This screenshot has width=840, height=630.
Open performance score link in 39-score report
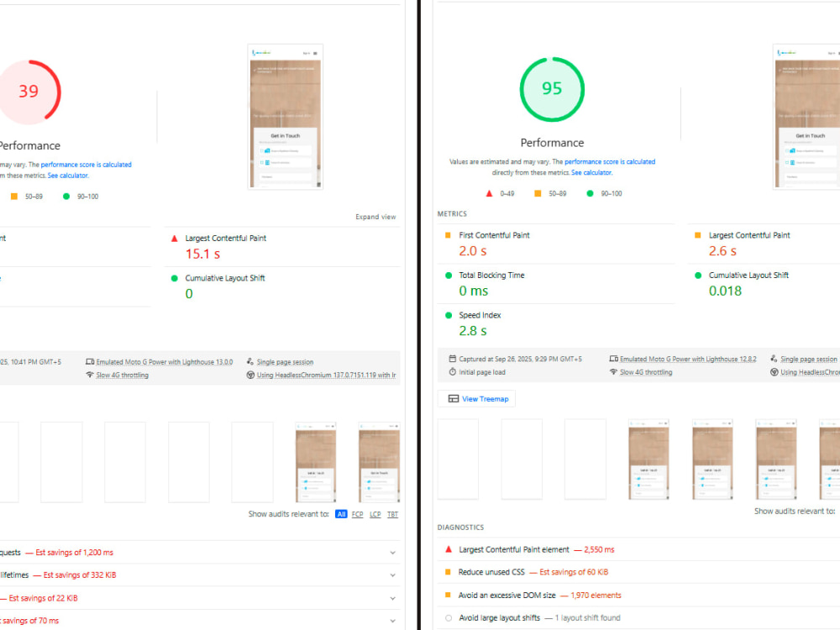click(86, 165)
